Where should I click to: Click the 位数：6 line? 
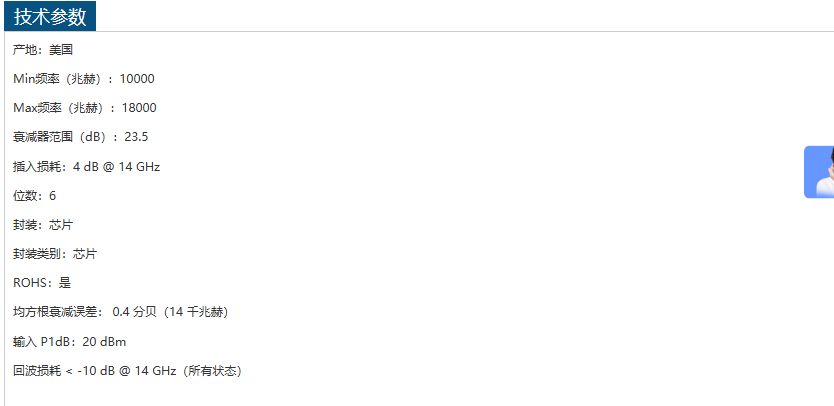(35, 195)
